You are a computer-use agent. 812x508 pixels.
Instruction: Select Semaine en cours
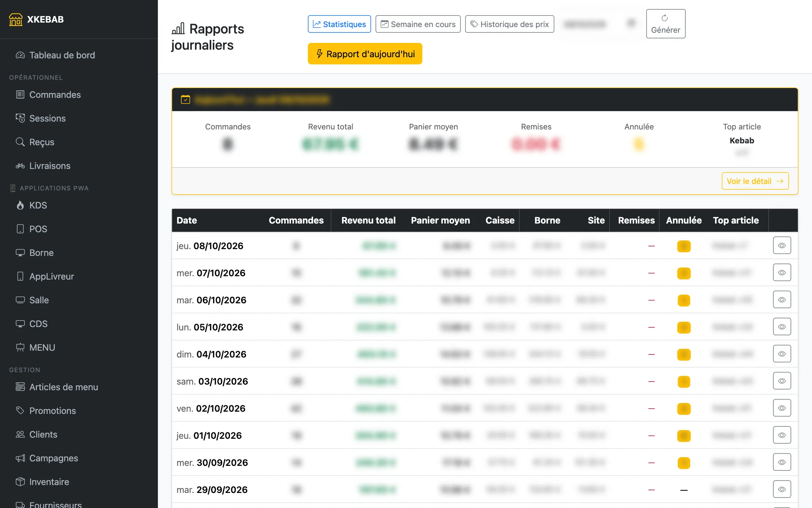point(418,24)
